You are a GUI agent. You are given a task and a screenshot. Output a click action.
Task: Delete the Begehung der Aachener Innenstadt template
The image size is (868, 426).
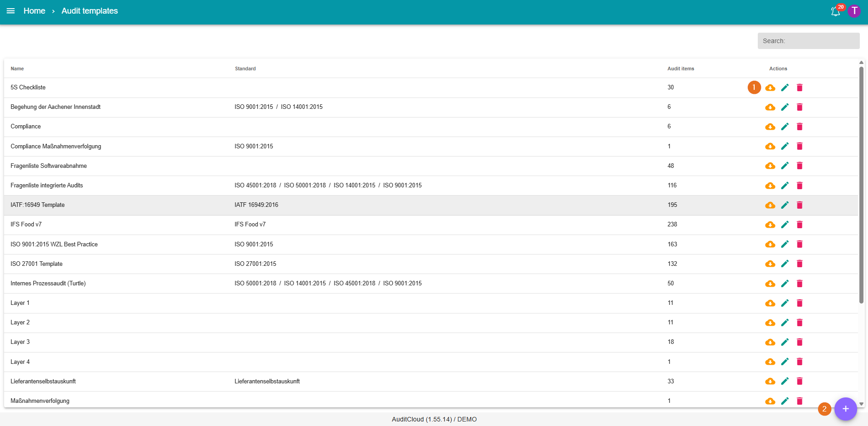(800, 107)
